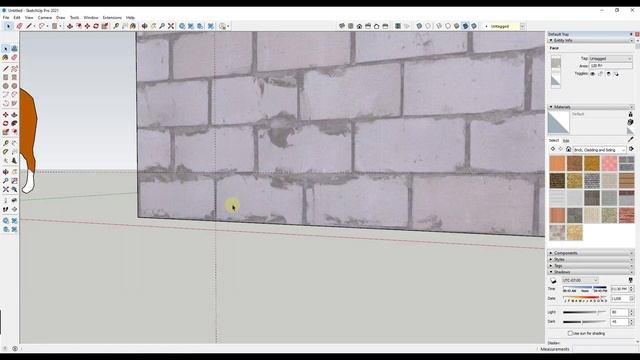Click the Date slider in Shadows

(585, 297)
